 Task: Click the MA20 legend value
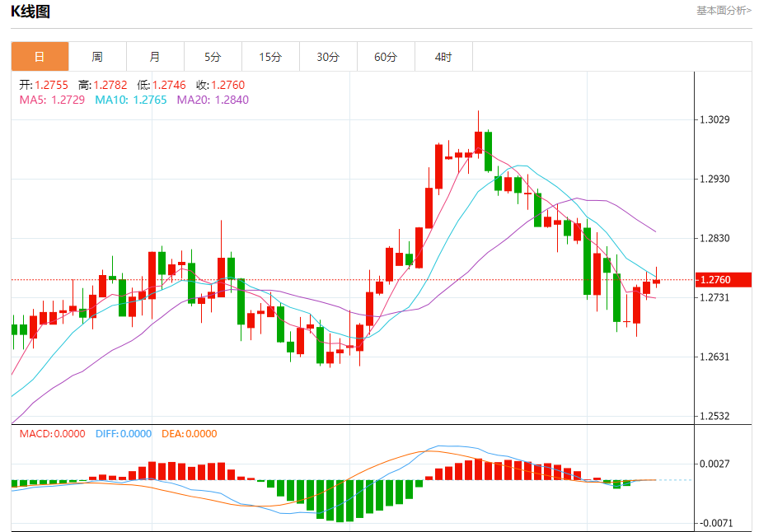[x=213, y=100]
